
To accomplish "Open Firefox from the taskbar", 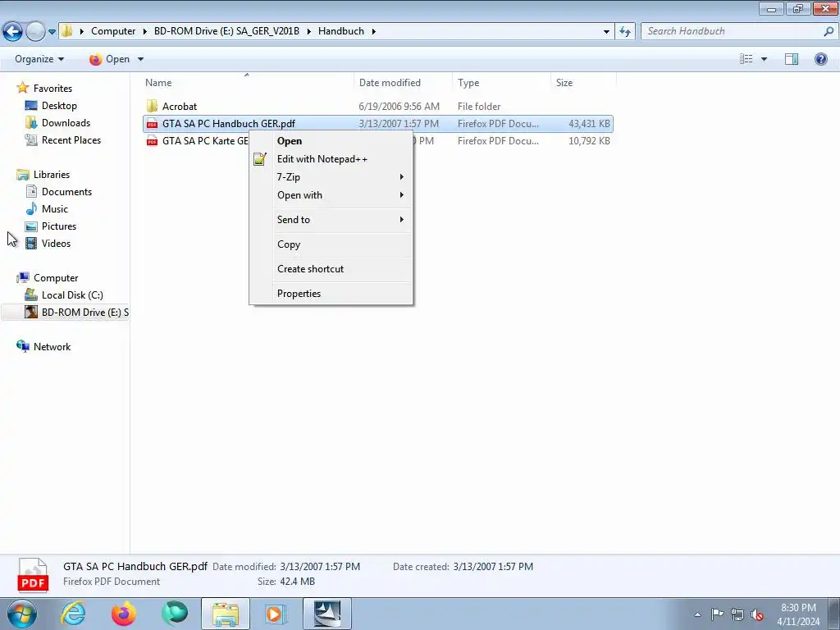I will click(124, 614).
